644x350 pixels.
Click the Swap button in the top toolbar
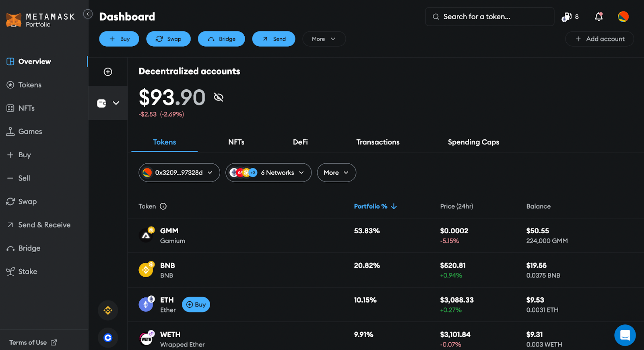point(168,39)
